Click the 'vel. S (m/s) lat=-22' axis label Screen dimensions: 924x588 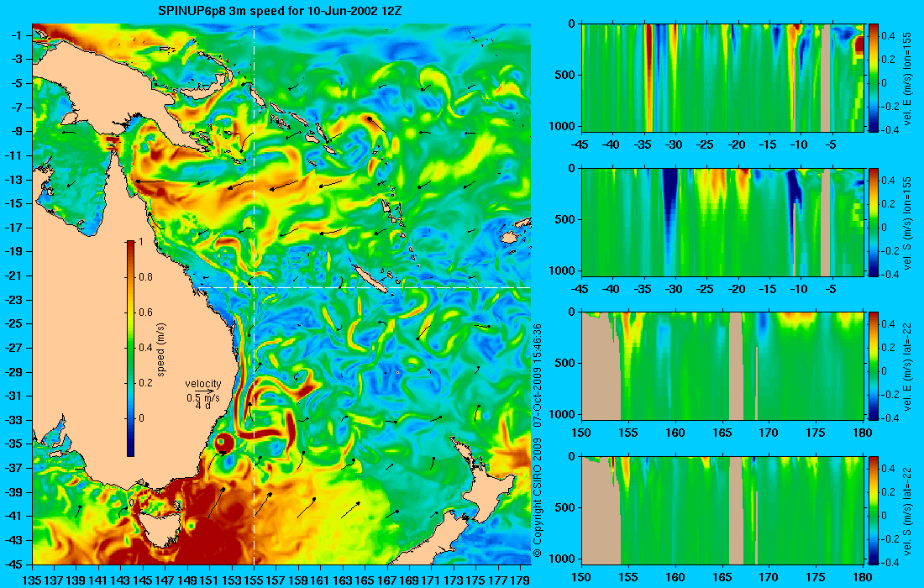[x=909, y=510]
